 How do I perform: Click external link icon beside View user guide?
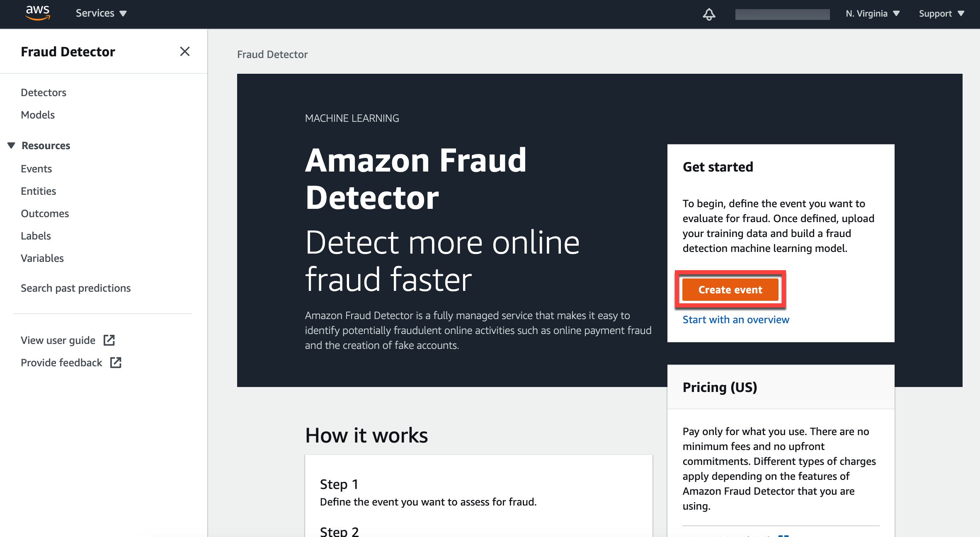point(109,340)
